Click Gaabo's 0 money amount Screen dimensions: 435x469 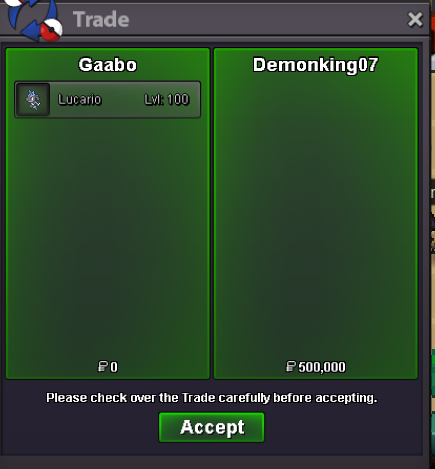(114, 367)
